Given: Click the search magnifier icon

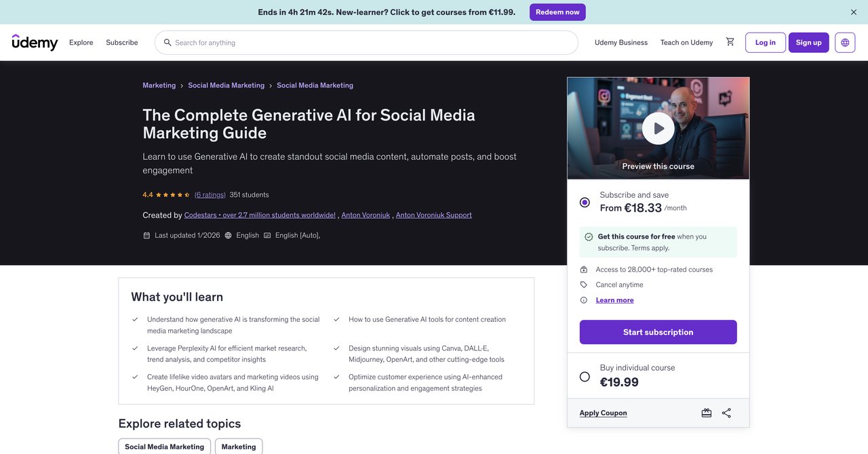Looking at the screenshot, I should (x=167, y=43).
